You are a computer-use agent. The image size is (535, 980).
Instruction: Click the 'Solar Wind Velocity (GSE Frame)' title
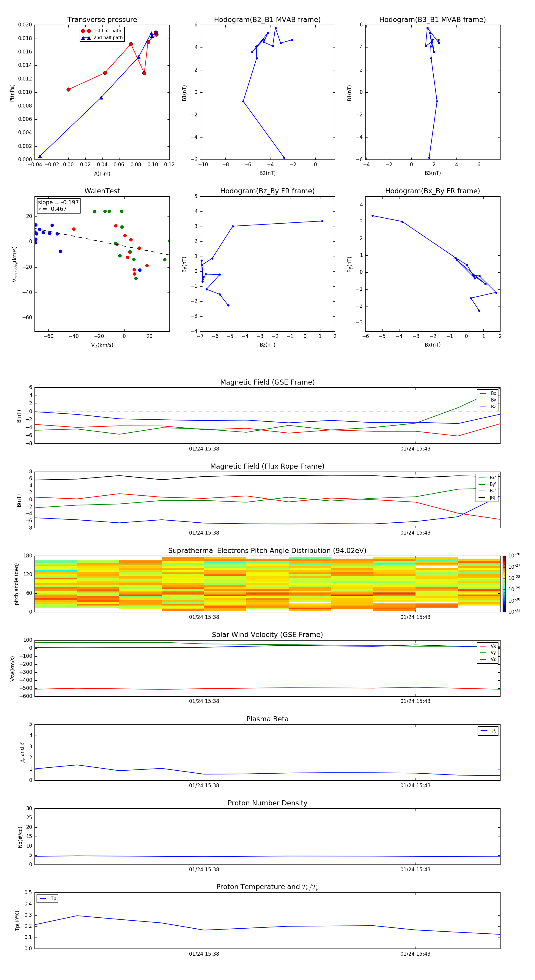tap(267, 635)
